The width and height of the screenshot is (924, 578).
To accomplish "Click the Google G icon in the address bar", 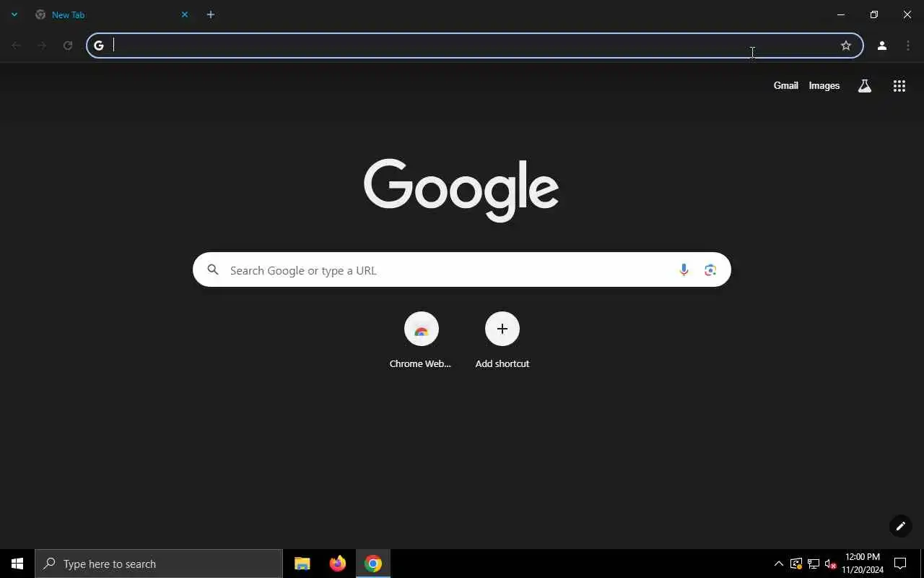I will (99, 46).
